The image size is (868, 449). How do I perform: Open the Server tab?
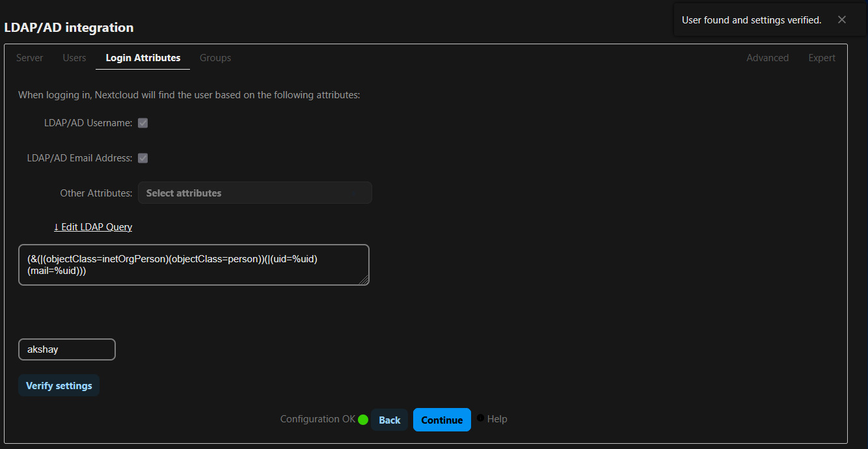click(x=30, y=58)
